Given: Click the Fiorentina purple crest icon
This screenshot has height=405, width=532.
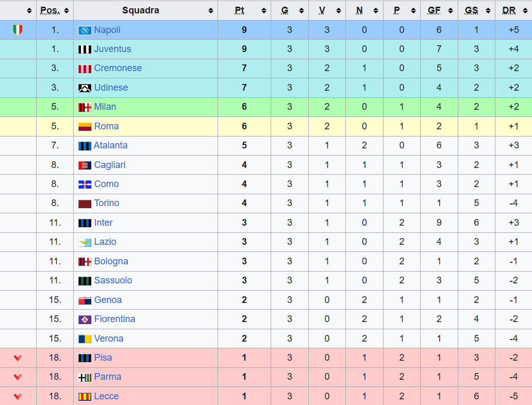Looking at the screenshot, I should tap(85, 319).
